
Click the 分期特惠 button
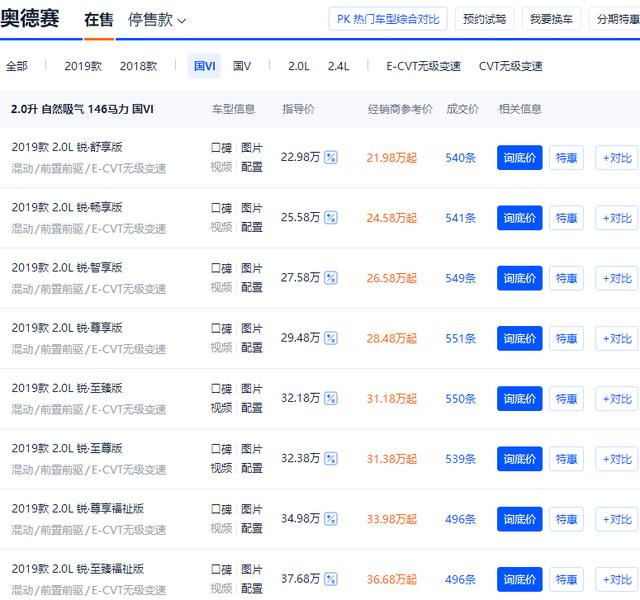tap(616, 19)
